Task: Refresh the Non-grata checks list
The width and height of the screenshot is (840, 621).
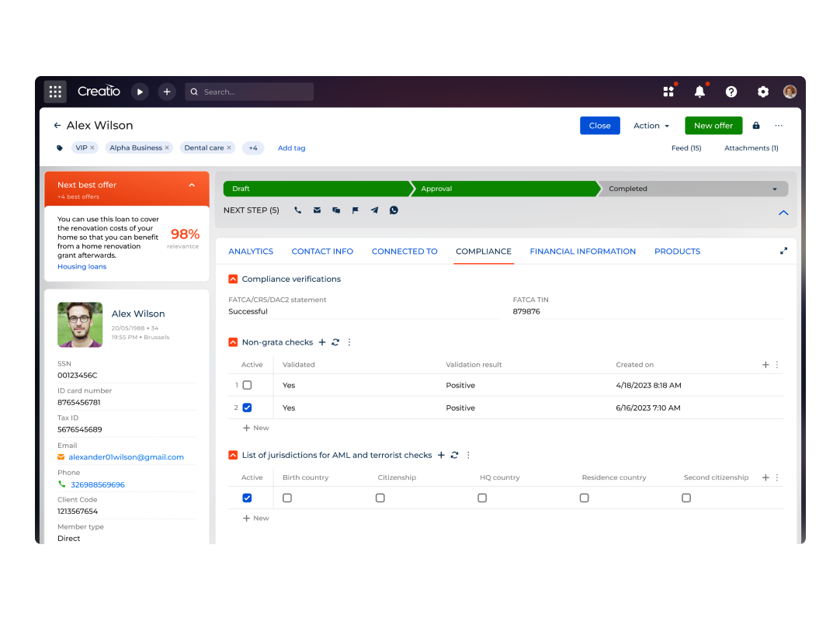Action: [x=335, y=342]
